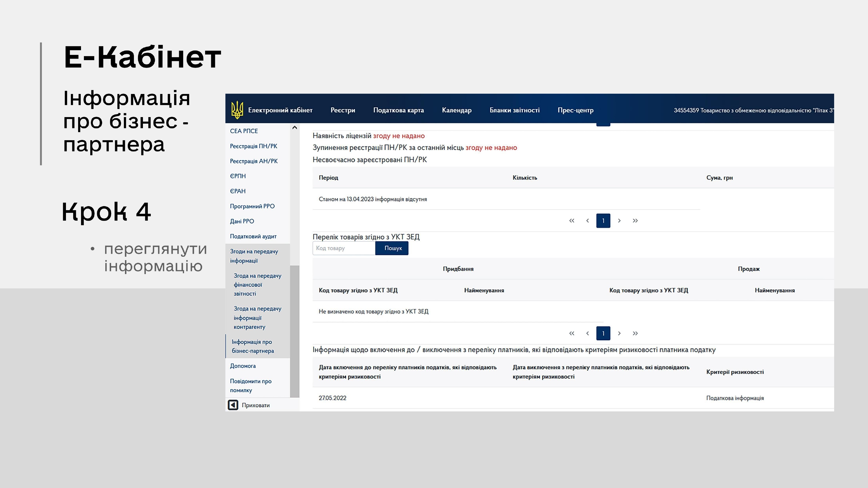Go to last page in goods list pagination
Viewport: 868px width, 488px height.
635,333
